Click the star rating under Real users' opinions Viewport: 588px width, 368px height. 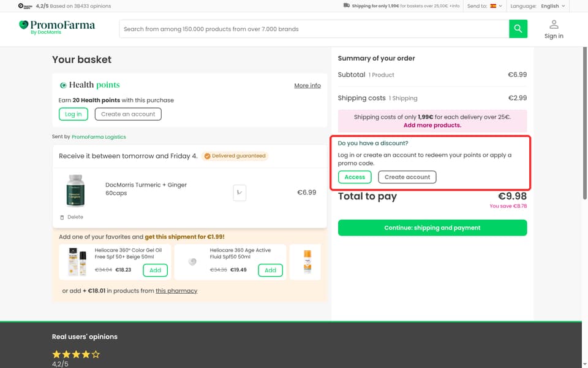76,354
